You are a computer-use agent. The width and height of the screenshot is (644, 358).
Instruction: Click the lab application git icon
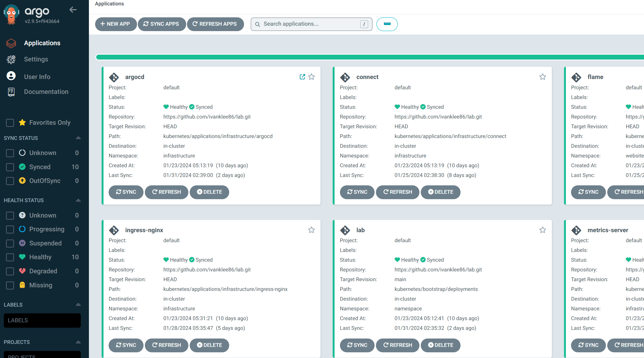tap(345, 230)
